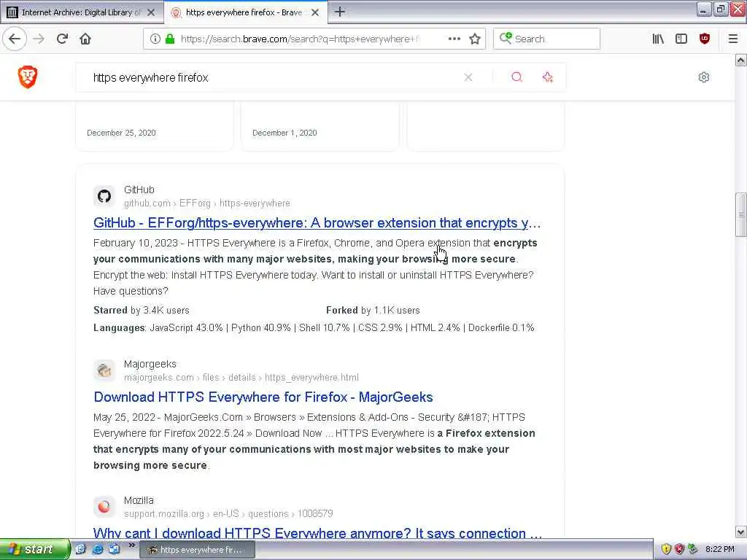Click the Brave AI answer sparkle icon
The width and height of the screenshot is (747, 560).
(547, 77)
